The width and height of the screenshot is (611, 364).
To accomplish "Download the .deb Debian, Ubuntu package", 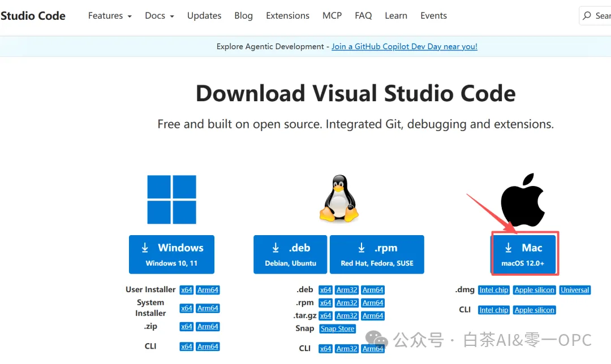I will pos(290,254).
